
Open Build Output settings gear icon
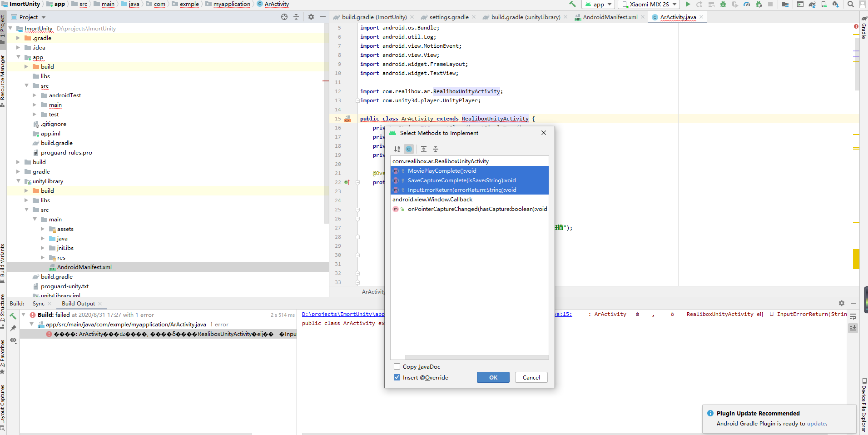842,303
